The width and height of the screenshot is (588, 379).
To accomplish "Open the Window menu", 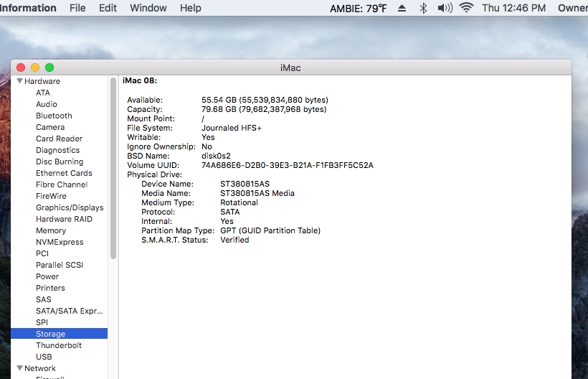I will [x=148, y=8].
